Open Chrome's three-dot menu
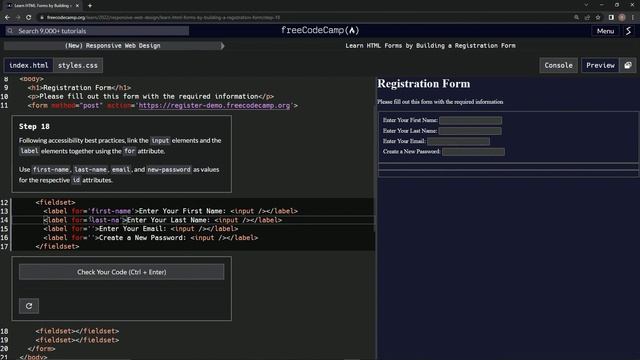The width and height of the screenshot is (640, 360). point(633,18)
